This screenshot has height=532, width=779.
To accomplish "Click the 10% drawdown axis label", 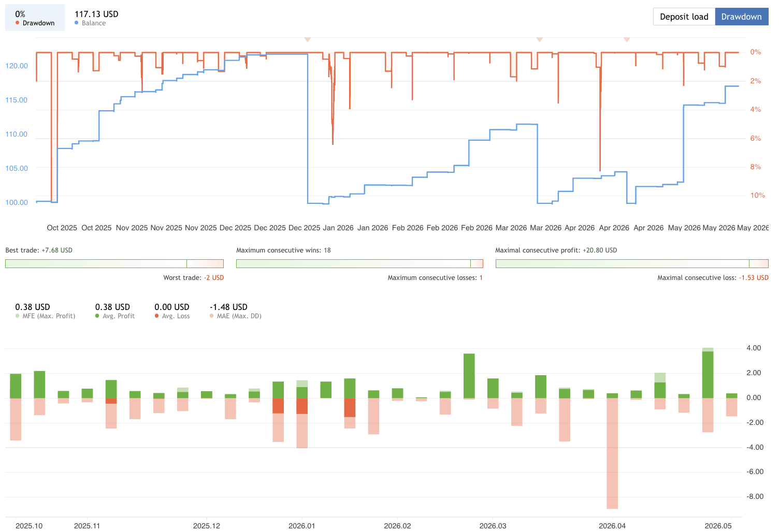I will click(x=758, y=195).
